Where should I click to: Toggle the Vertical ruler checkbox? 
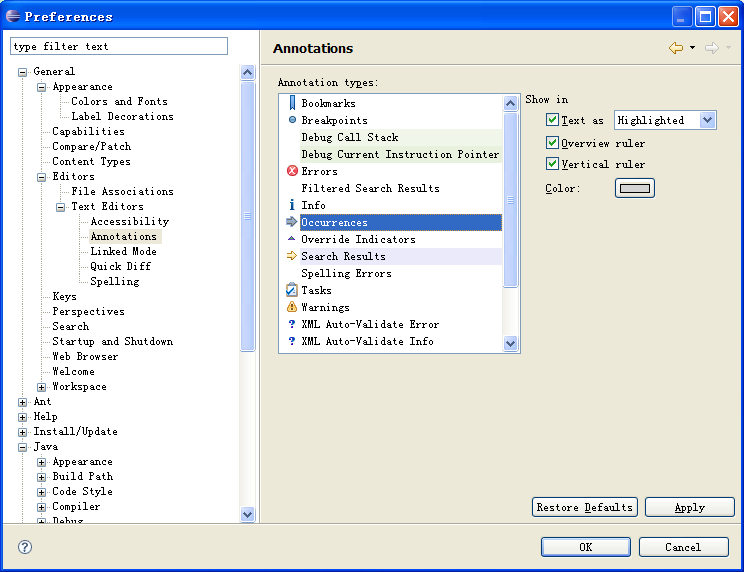[552, 164]
